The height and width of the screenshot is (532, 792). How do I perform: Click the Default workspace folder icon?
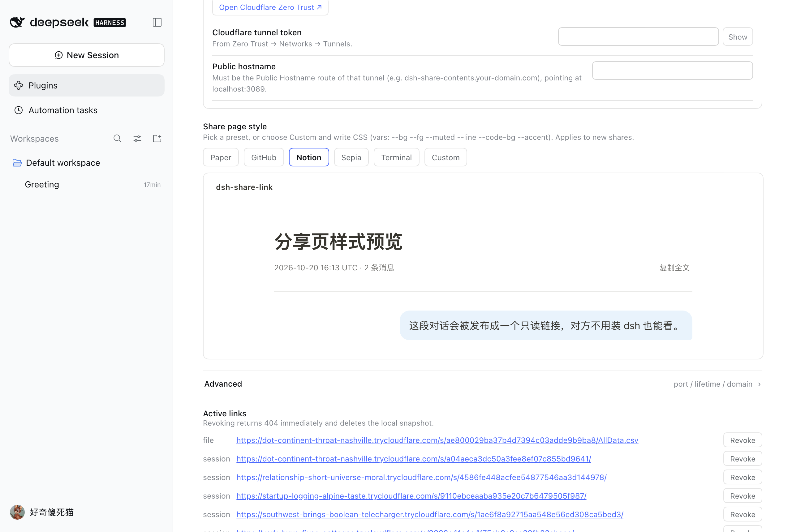(17, 163)
